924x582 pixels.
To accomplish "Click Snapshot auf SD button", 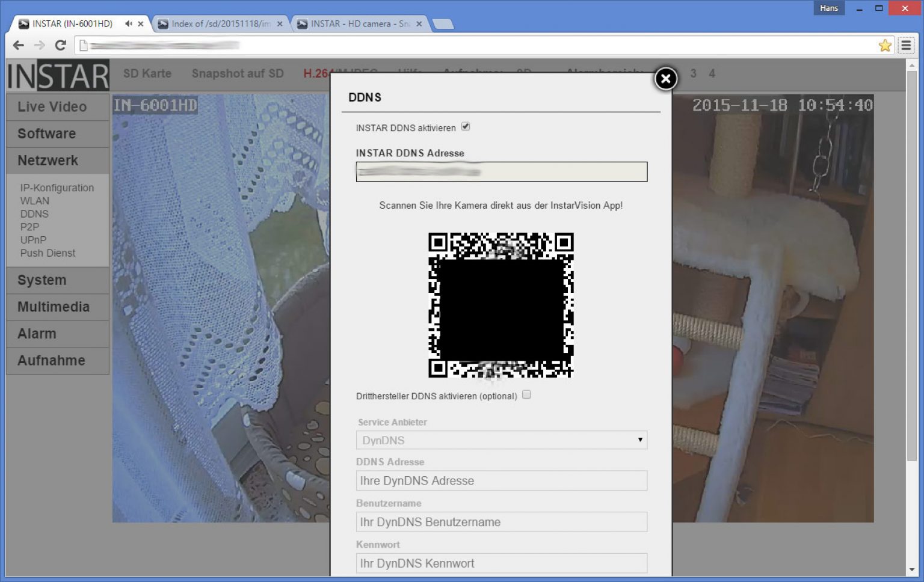I will tap(238, 73).
